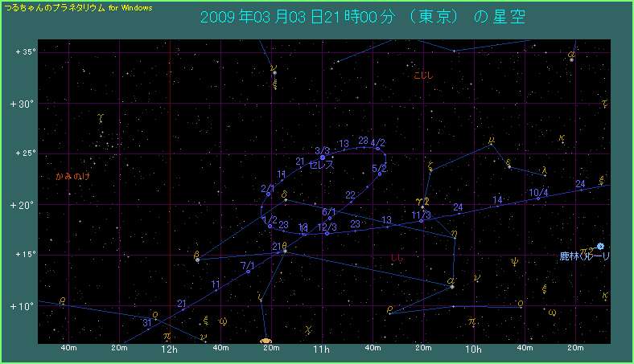This screenshot has width=634, height=364.
Task: Click the star Beta Leonis (β)
Action: click(198, 260)
